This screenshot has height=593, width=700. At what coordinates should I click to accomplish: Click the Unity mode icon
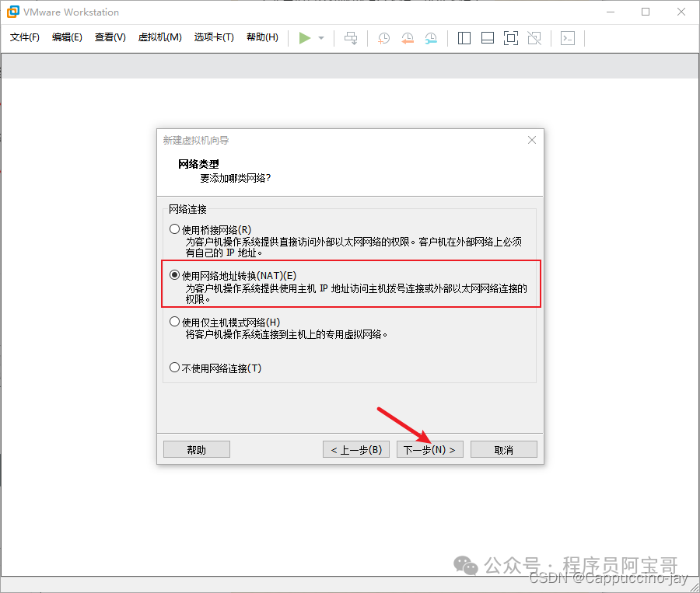click(x=534, y=38)
